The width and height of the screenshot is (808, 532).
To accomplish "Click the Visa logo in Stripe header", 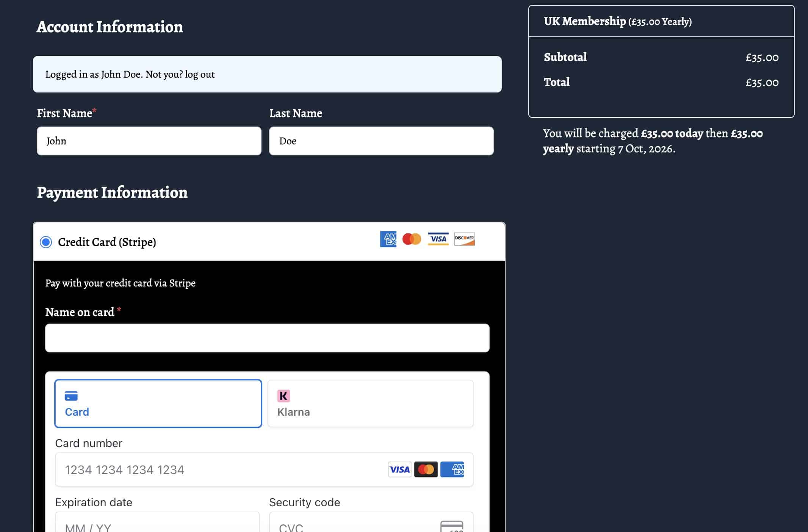I will 438,239.
